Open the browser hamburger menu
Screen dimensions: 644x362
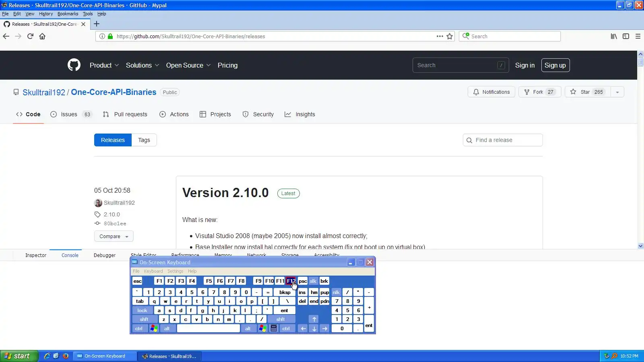638,36
